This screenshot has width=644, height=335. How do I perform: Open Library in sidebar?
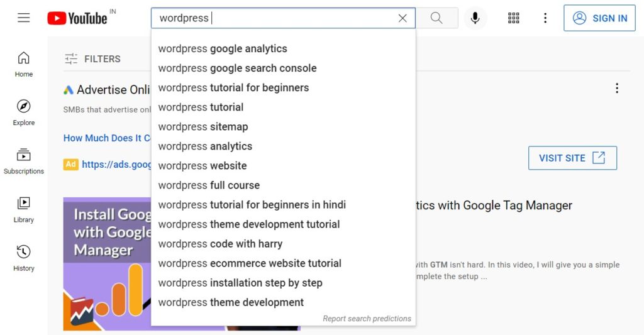click(24, 209)
